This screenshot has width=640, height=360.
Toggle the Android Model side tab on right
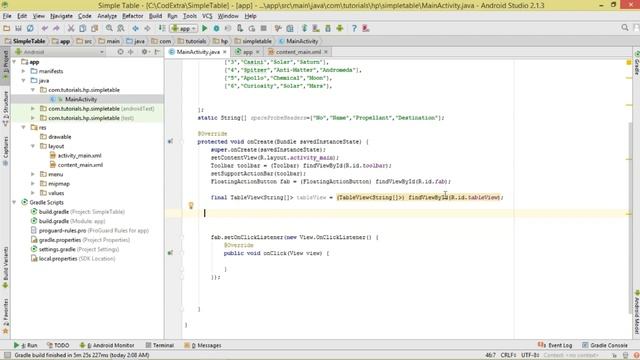[636, 312]
